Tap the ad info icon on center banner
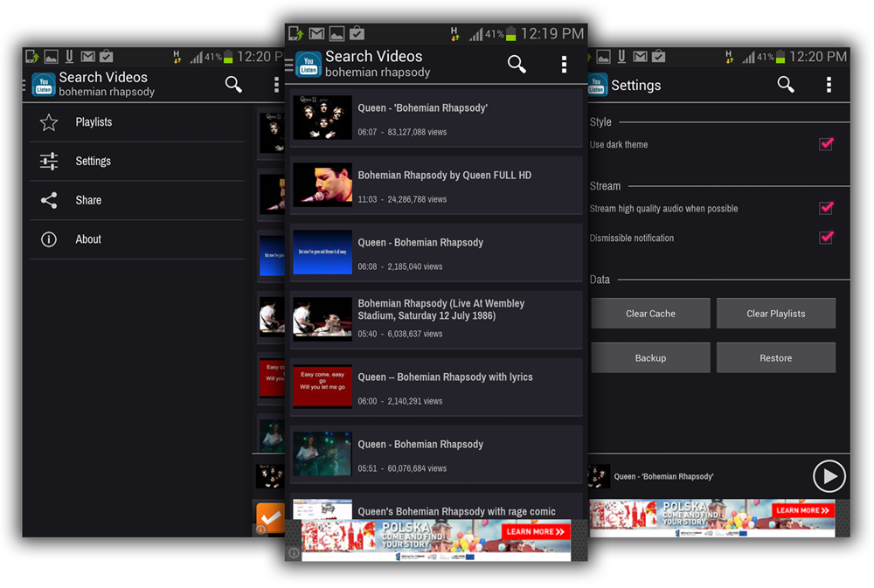The width and height of the screenshot is (874, 588). [x=293, y=552]
